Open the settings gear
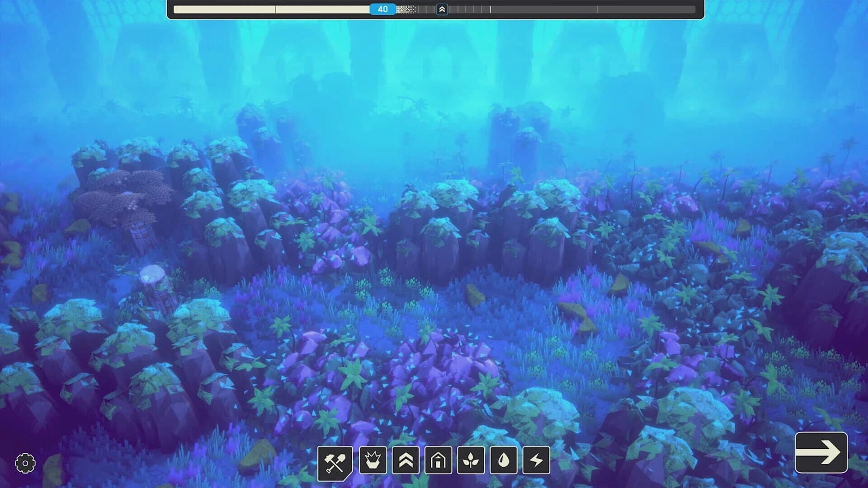The width and height of the screenshot is (868, 488). [x=24, y=462]
